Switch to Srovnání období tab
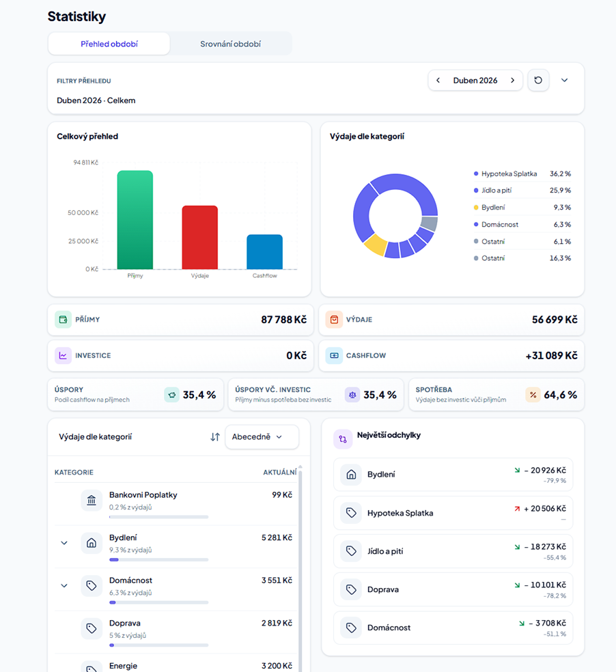Image resolution: width=616 pixels, height=672 pixels. [231, 44]
